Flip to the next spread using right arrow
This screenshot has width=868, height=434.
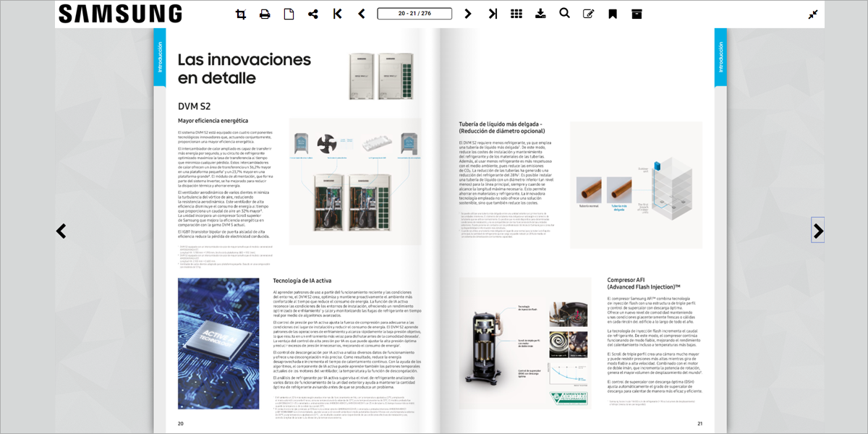pyautogui.click(x=818, y=231)
